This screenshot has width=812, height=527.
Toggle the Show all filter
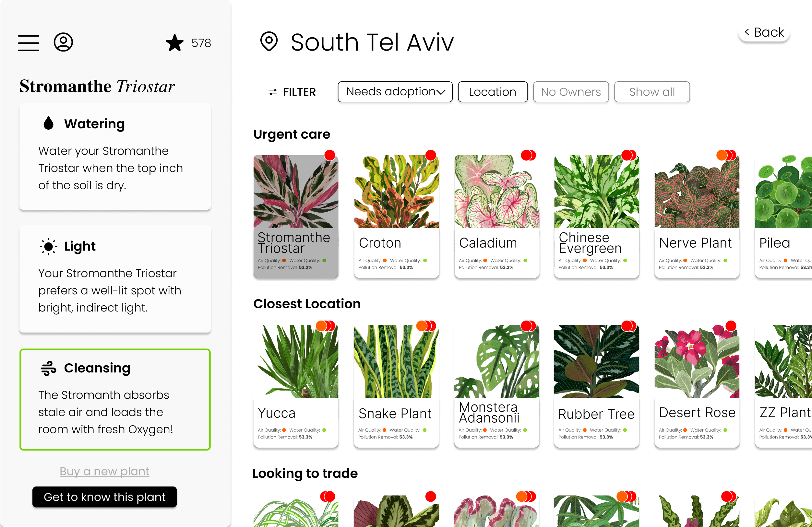click(652, 92)
